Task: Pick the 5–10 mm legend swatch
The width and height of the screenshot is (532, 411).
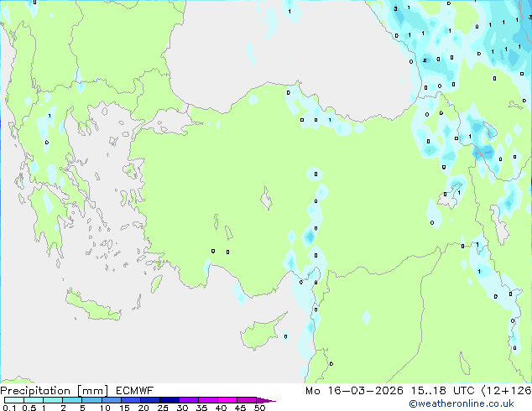Action: [x=91, y=400]
